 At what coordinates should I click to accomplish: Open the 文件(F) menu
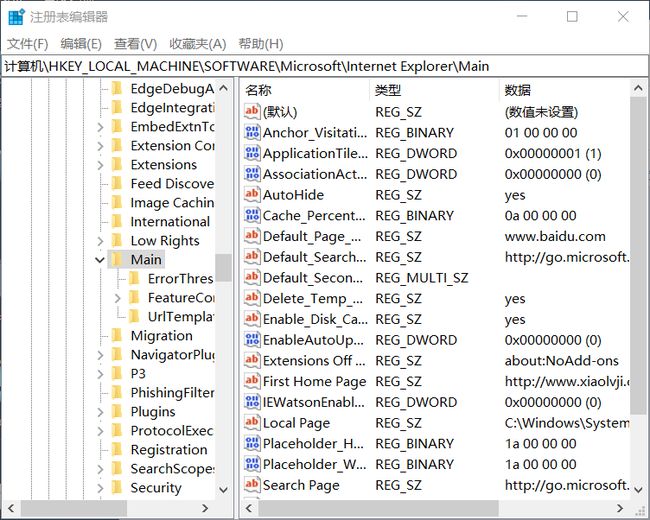click(28, 44)
